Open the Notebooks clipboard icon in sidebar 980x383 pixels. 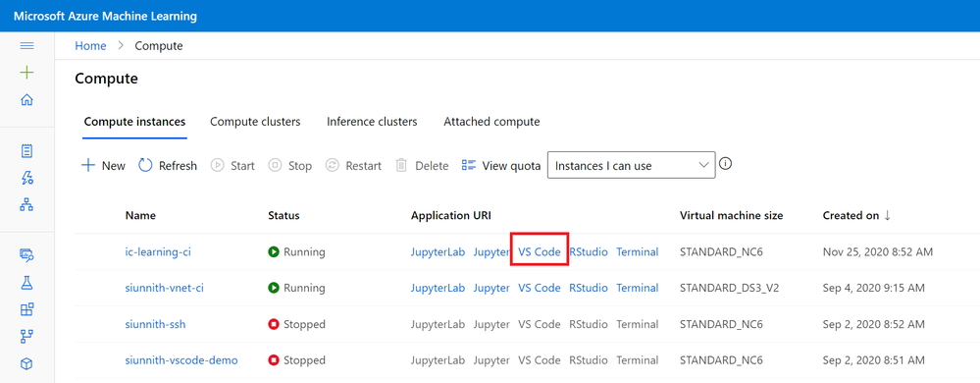(26, 151)
